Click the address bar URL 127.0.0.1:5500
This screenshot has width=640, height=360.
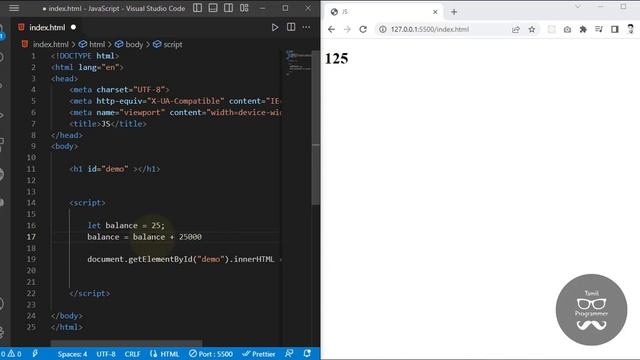coord(430,29)
